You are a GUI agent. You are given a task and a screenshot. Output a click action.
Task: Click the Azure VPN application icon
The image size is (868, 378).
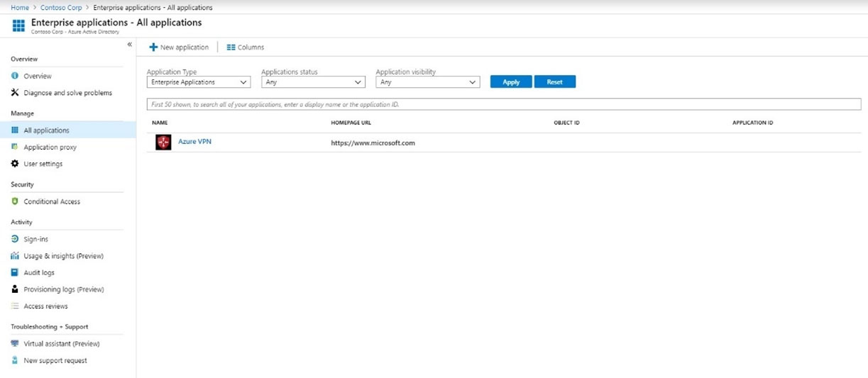click(x=163, y=143)
